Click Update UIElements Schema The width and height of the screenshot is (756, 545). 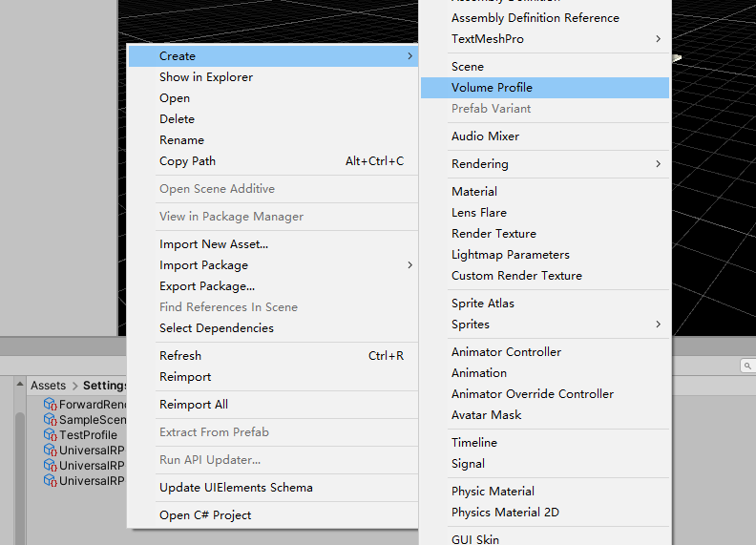[x=273, y=488]
